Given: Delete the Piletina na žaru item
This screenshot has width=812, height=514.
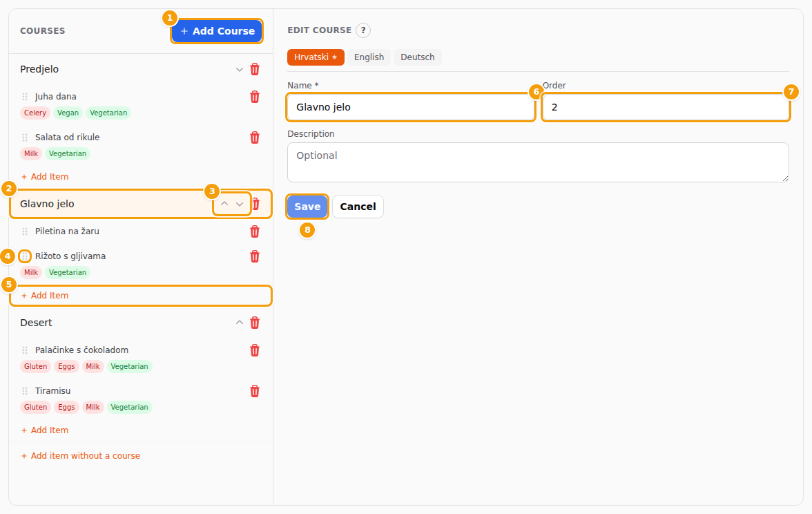Looking at the screenshot, I should (255, 231).
